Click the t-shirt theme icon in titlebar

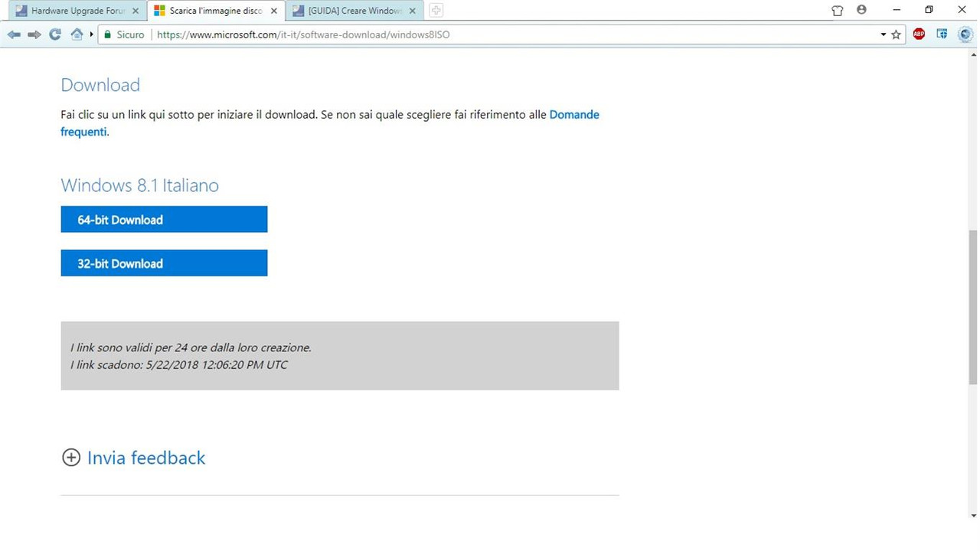(837, 10)
